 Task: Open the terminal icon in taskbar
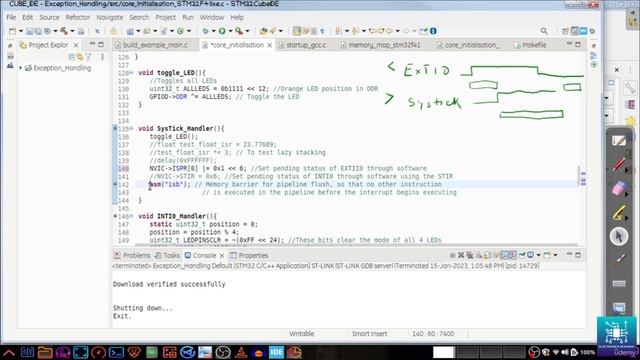click(x=116, y=352)
